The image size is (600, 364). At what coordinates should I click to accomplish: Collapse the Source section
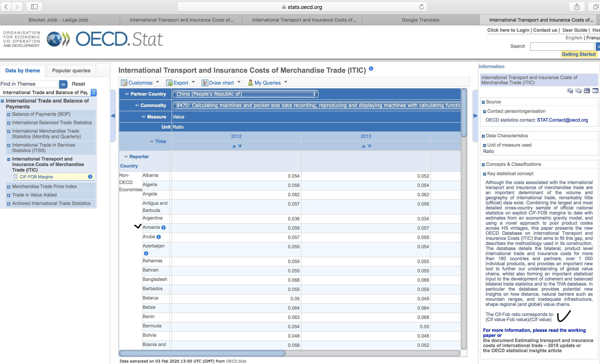(483, 102)
